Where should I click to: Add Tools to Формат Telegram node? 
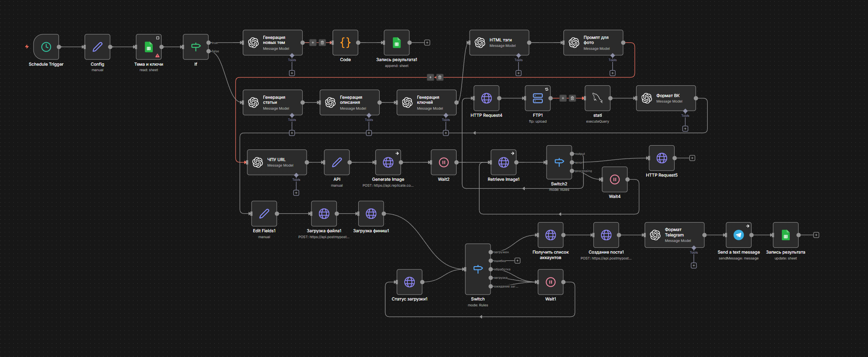click(x=693, y=266)
